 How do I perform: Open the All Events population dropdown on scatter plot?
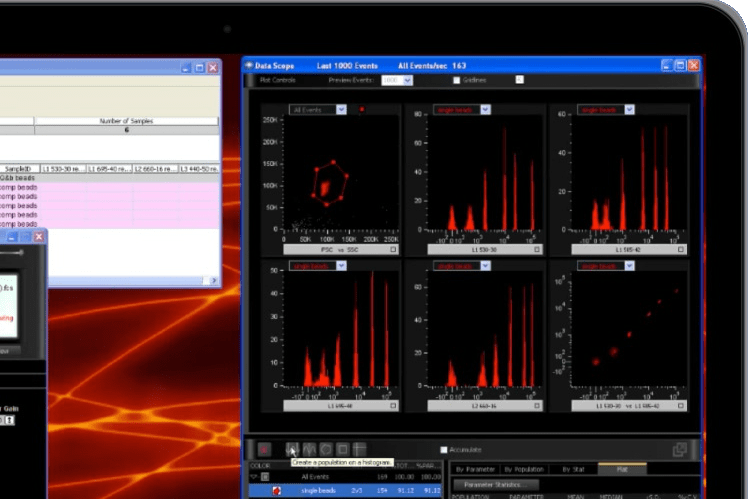(342, 110)
